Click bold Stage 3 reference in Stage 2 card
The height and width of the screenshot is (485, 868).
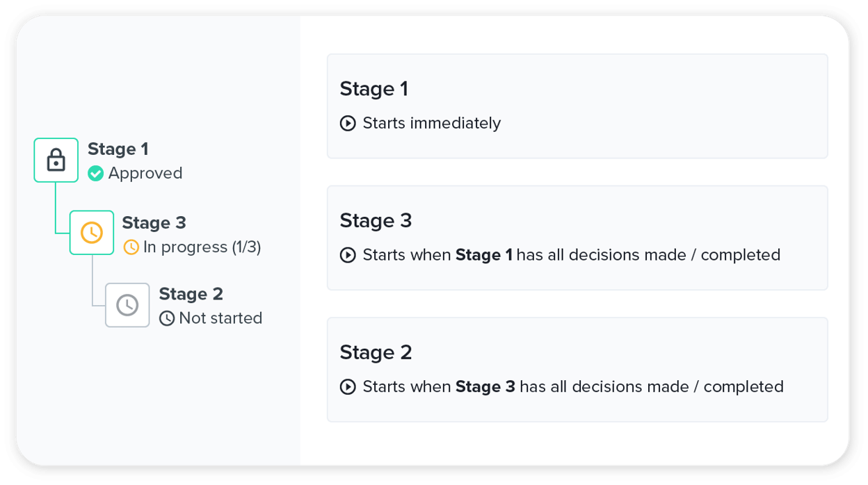point(485,387)
